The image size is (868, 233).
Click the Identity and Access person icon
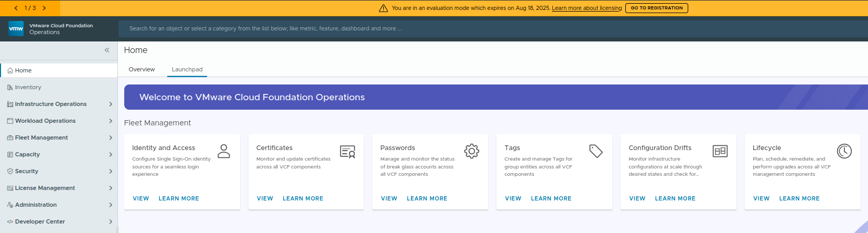coord(224,151)
